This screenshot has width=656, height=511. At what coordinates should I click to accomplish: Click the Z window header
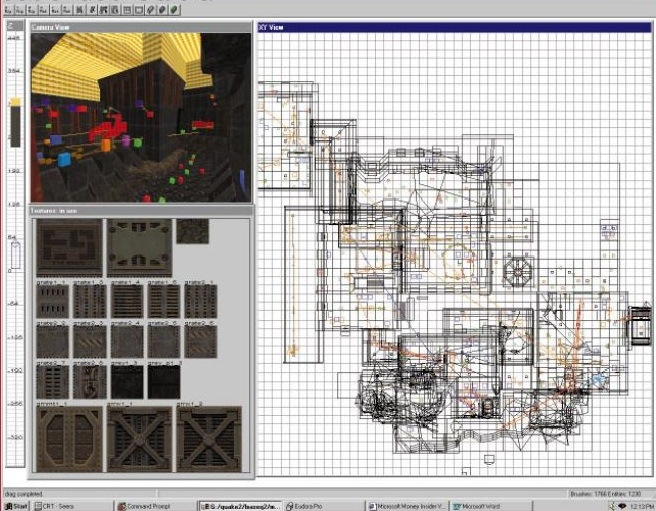15,26
